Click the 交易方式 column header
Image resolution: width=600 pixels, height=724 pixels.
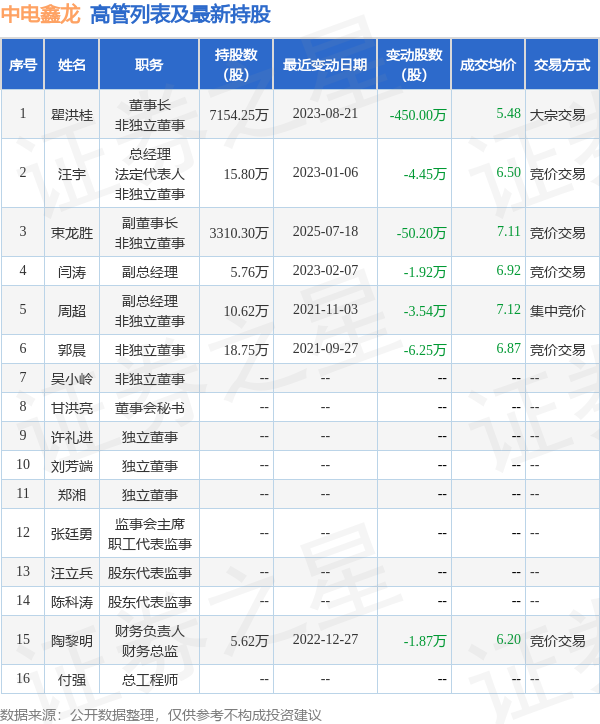pos(562,65)
